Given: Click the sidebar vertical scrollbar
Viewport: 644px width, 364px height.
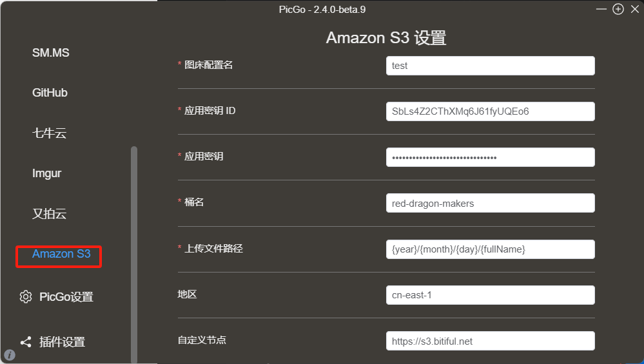Looking at the screenshot, I should [134, 254].
